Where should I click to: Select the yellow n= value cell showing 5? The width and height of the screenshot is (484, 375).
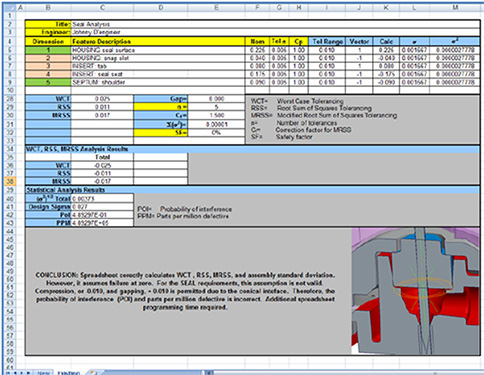216,107
